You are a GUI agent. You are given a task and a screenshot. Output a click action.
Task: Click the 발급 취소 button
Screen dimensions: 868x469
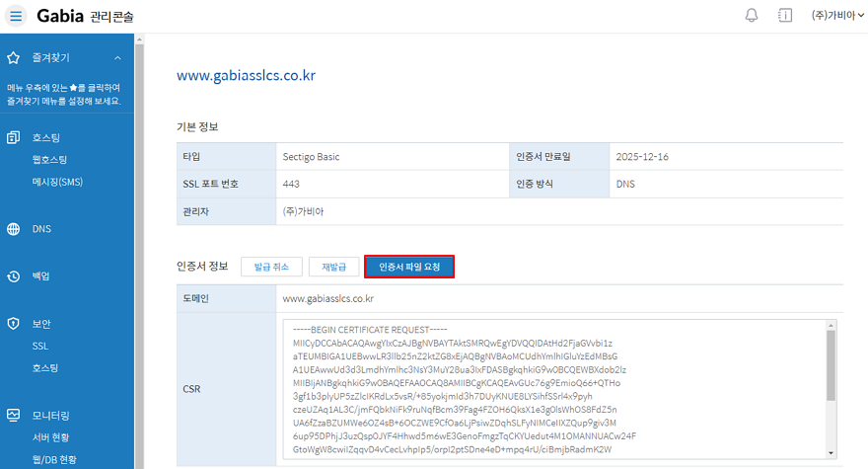point(271,267)
